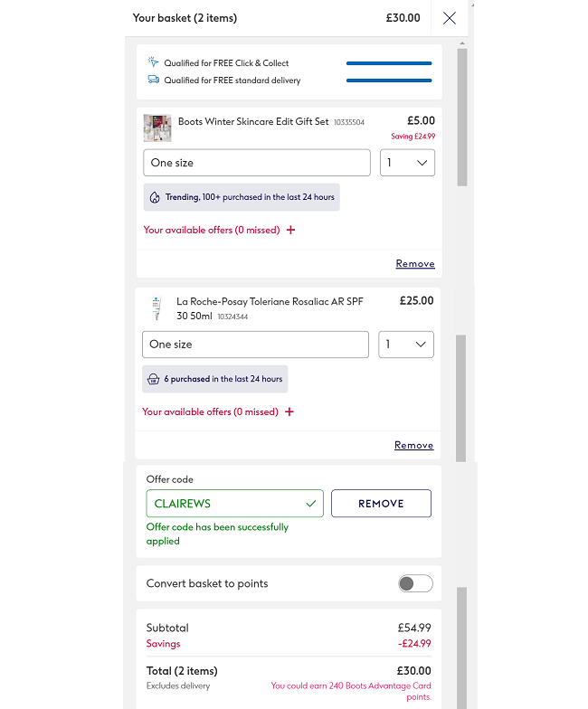Click the size field of La Roche-Posay item
588x709 pixels.
click(255, 345)
